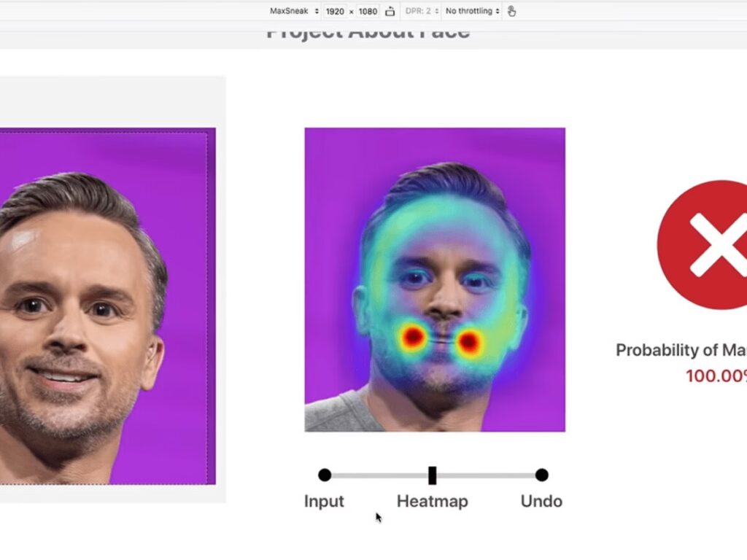Expand the No throttling dropdown
The image size is (747, 560).
click(472, 12)
